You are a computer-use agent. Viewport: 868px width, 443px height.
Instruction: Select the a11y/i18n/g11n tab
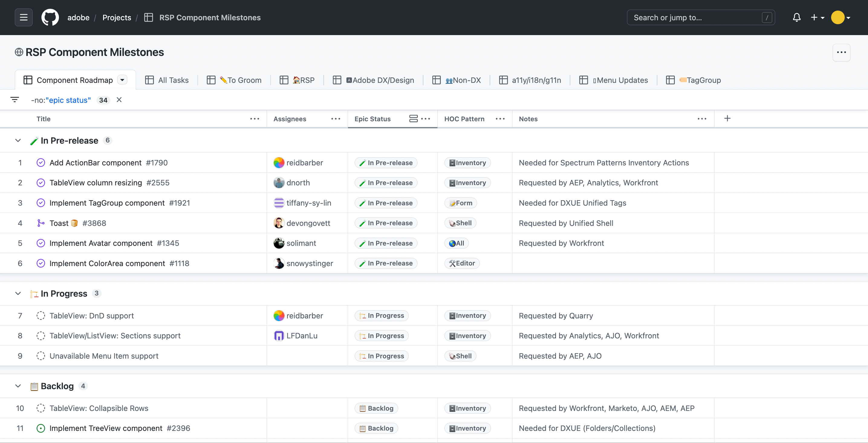click(x=530, y=80)
